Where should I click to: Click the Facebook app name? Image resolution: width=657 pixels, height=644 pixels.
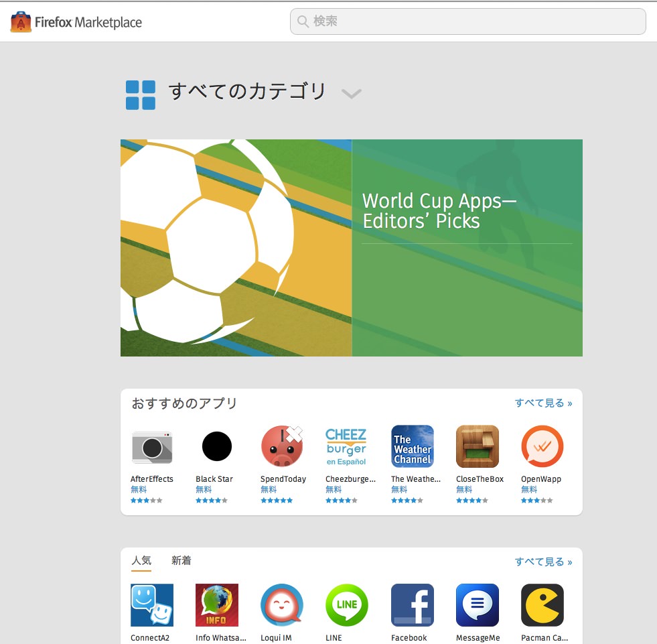[x=409, y=638]
